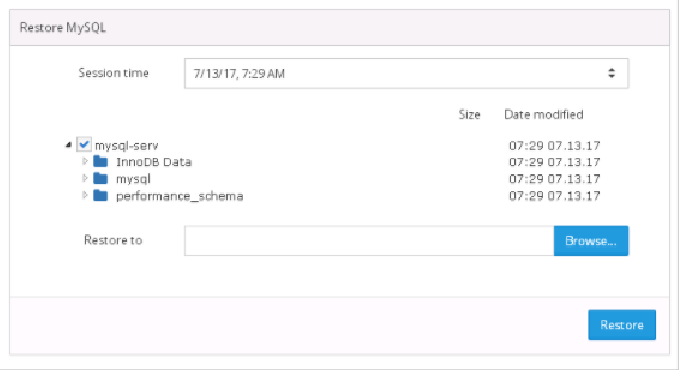Click the Date modified column header
This screenshot has height=376, width=689.
pos(544,115)
